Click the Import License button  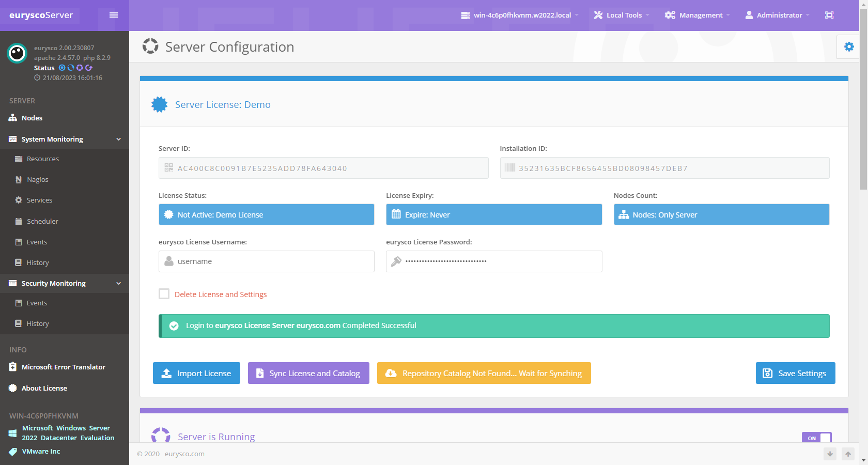point(196,373)
